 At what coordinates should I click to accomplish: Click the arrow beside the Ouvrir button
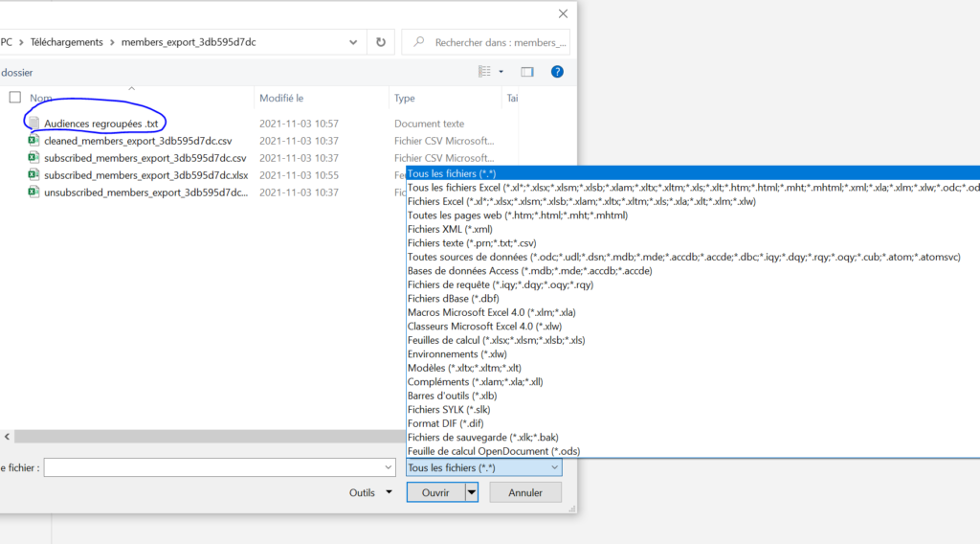471,492
